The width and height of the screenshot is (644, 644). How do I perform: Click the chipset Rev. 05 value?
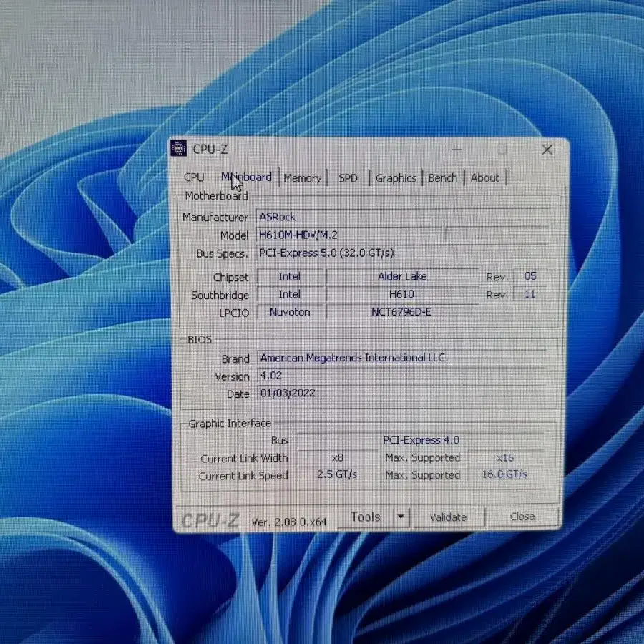click(x=530, y=276)
